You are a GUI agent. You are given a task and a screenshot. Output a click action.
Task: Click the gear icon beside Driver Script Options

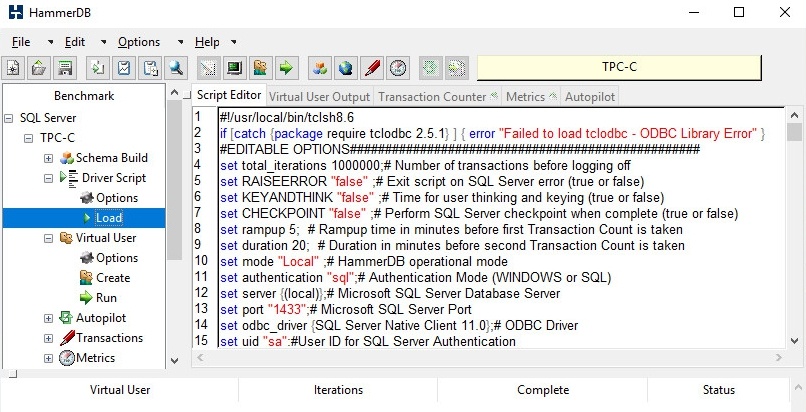(x=86, y=198)
